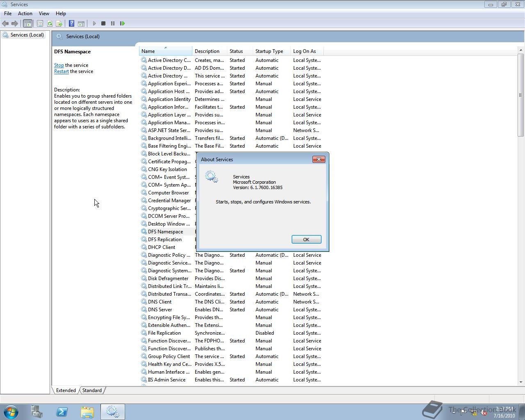Open Windows Explorer folder from taskbar
The image size is (525, 420).
click(x=87, y=412)
